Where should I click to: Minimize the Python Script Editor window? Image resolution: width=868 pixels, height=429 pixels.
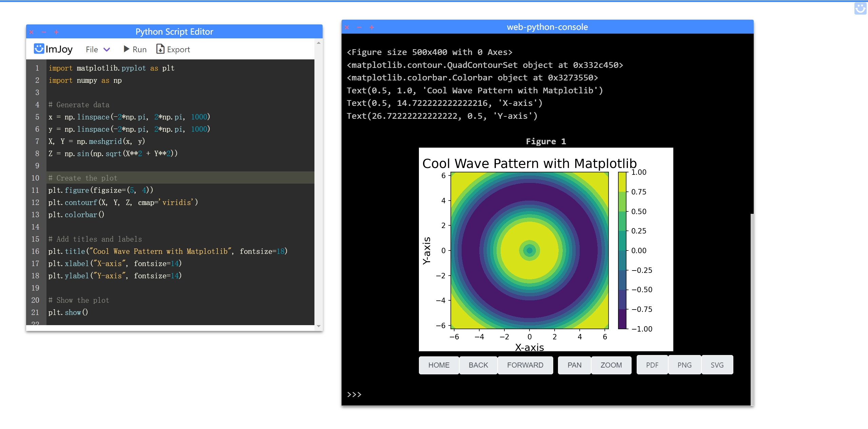click(x=44, y=32)
